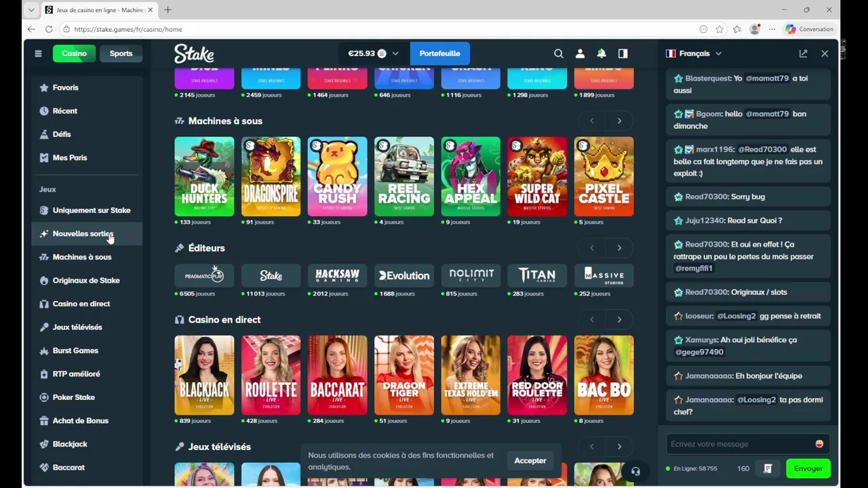
Task: Select Hacksaw Gaming provider
Action: tap(337, 275)
